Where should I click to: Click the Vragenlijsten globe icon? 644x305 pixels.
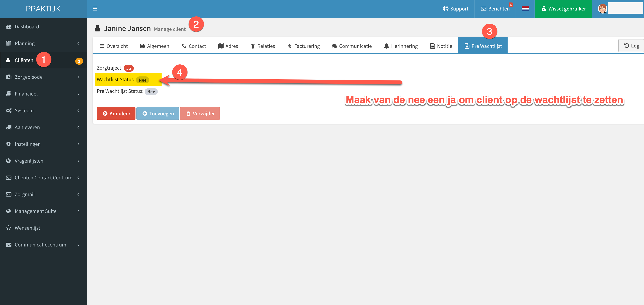click(x=9, y=161)
